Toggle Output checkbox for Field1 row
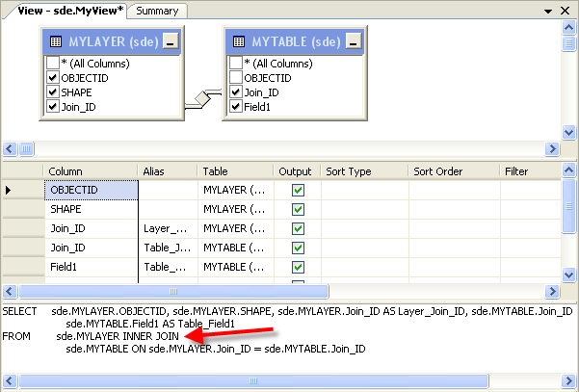The width and height of the screenshot is (579, 392). pyautogui.click(x=298, y=267)
